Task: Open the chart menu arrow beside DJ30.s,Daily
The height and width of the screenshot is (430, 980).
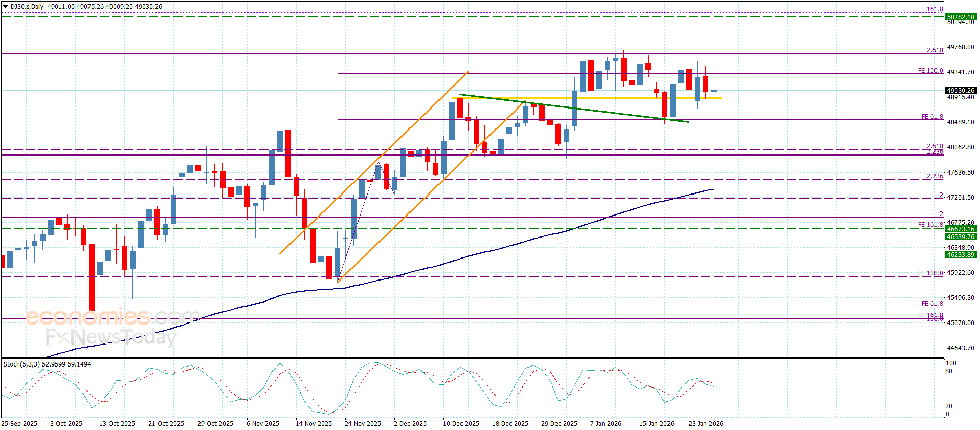Action: coord(6,7)
